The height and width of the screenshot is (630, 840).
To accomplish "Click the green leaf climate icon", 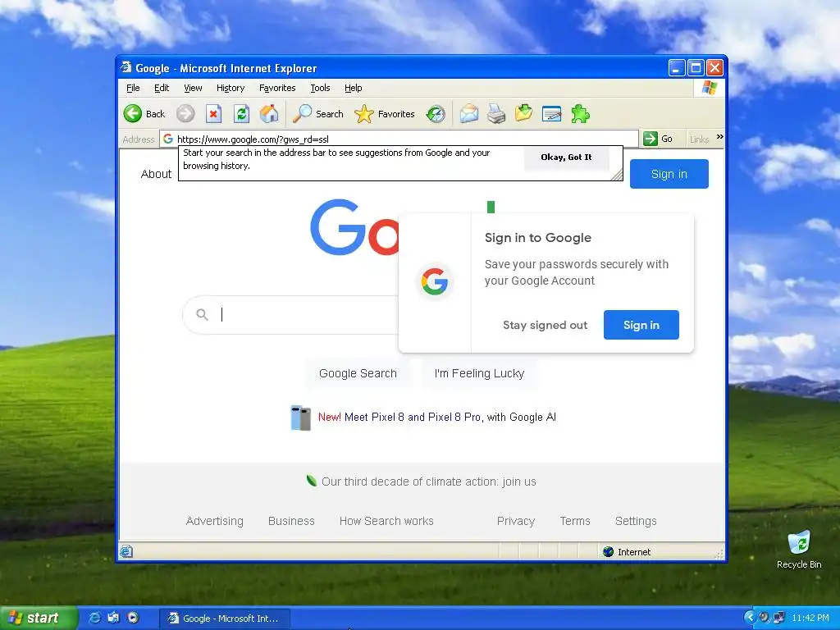I will [311, 481].
